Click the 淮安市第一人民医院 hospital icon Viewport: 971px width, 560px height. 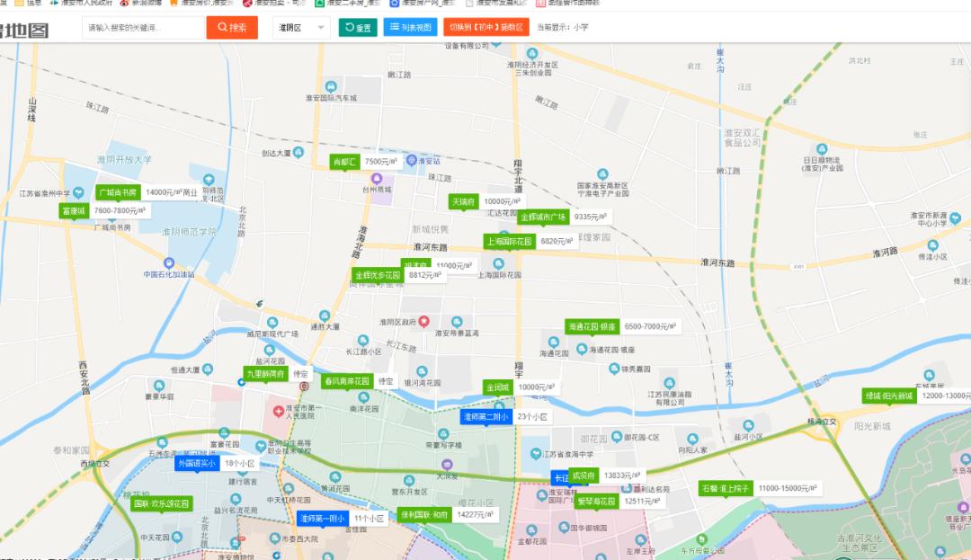click(x=279, y=411)
